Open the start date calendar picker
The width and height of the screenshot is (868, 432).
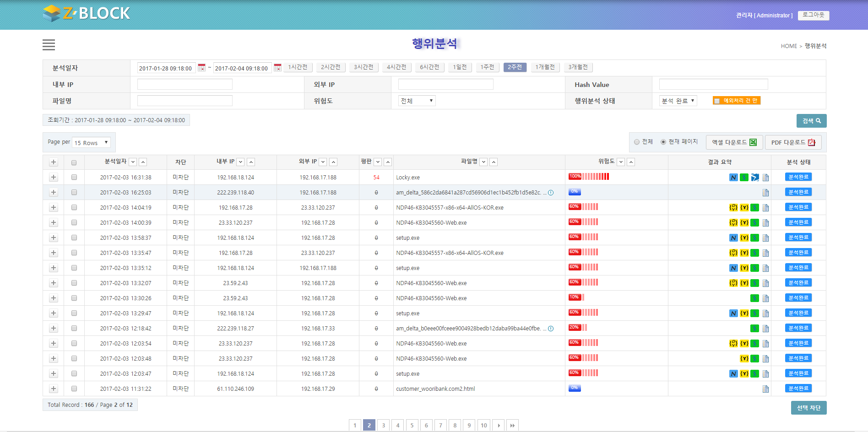201,68
